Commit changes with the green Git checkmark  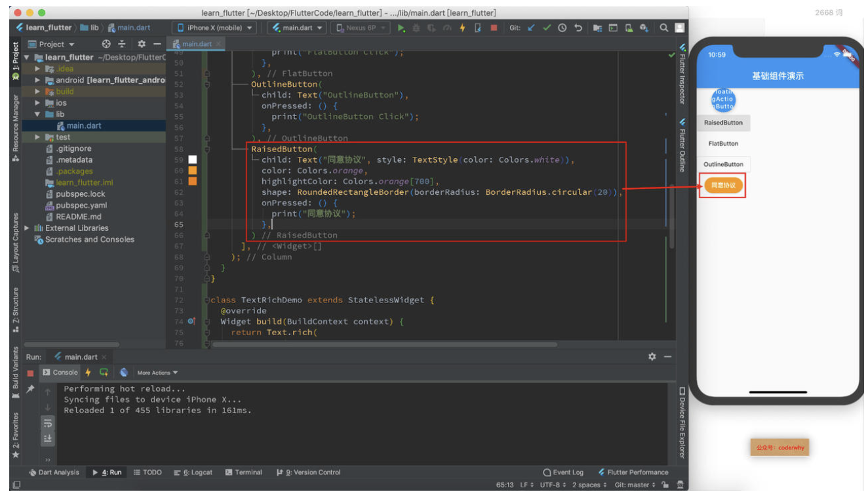coord(547,28)
